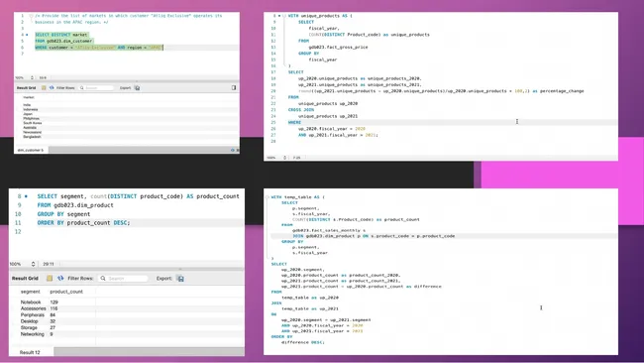
Task: Click statement marker dot on SELECT segment line
Action: click(x=26, y=196)
